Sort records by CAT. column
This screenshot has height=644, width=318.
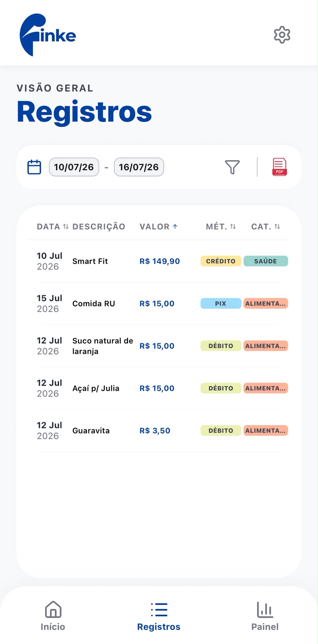click(266, 227)
